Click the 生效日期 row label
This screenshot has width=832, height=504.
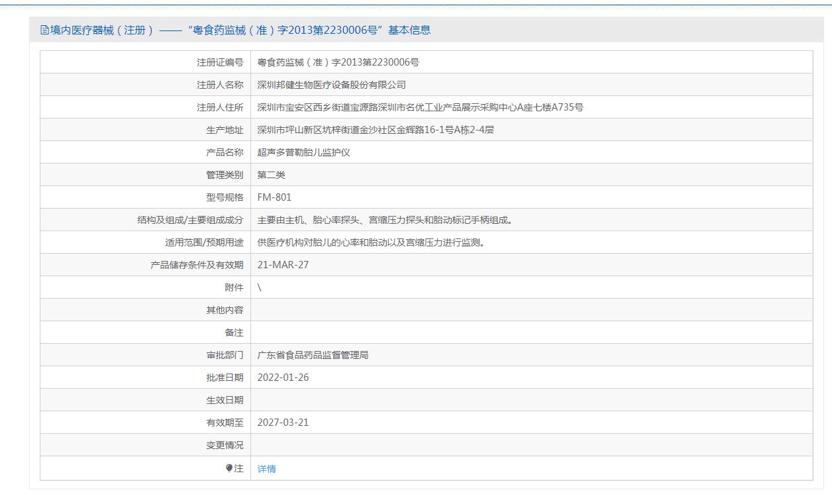(225, 400)
